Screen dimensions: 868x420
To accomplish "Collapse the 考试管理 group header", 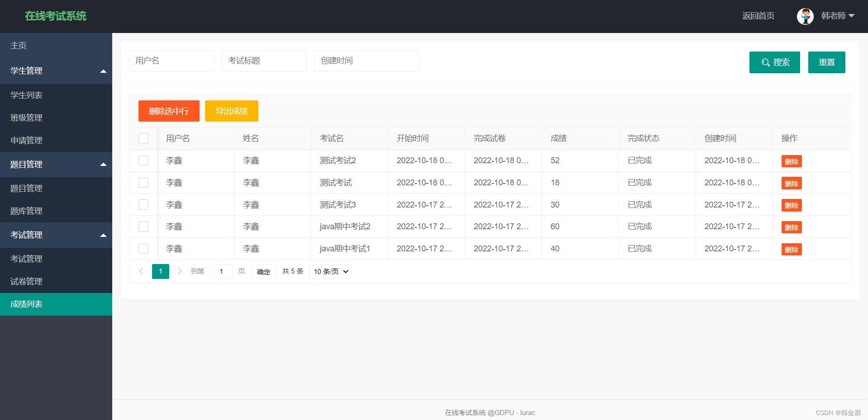I will [56, 235].
